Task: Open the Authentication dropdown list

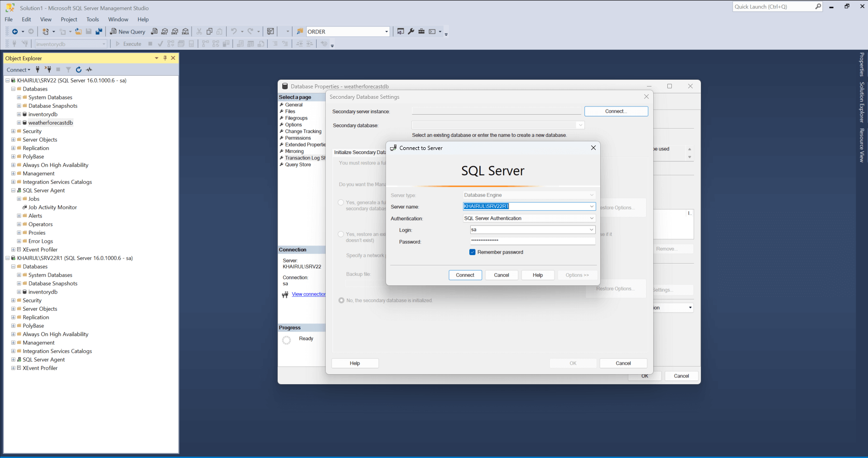Action: point(591,218)
